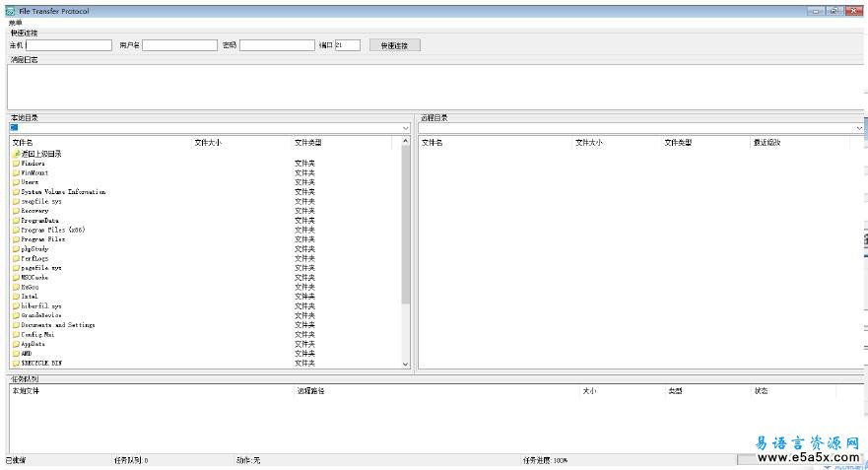The width and height of the screenshot is (868, 470).
Task: Click the 返回上级目录 up-folder icon
Action: click(16, 154)
